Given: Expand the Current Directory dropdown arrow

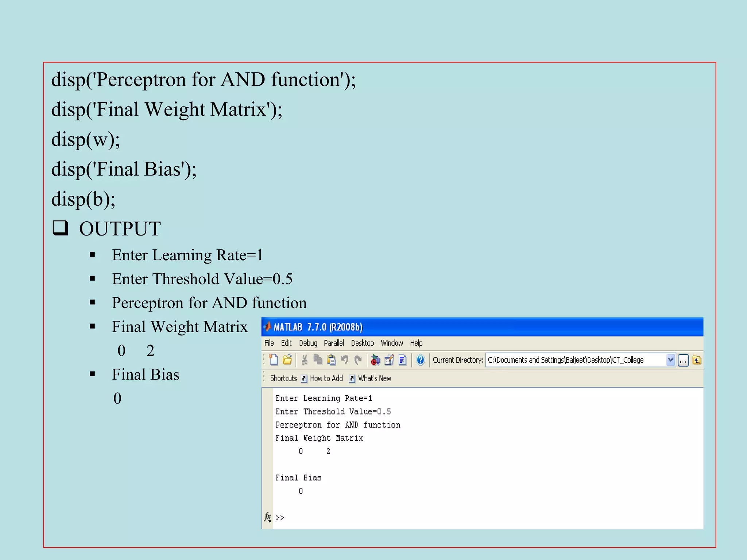Looking at the screenshot, I should (x=670, y=360).
